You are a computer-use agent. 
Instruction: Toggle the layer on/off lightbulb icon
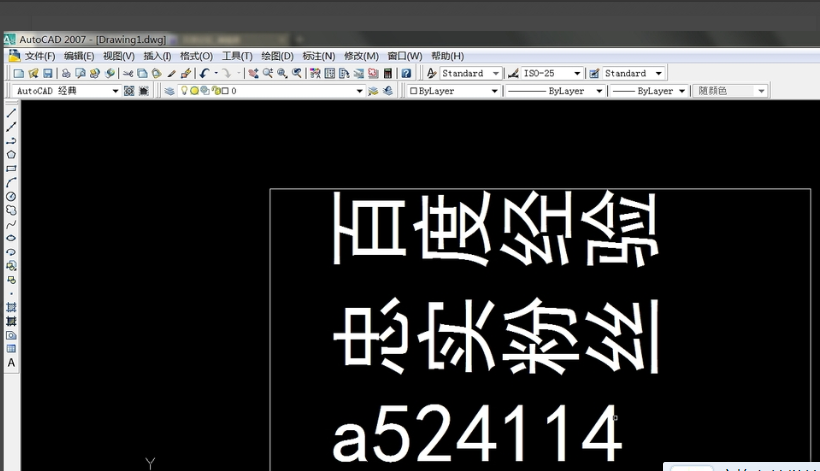[x=183, y=91]
